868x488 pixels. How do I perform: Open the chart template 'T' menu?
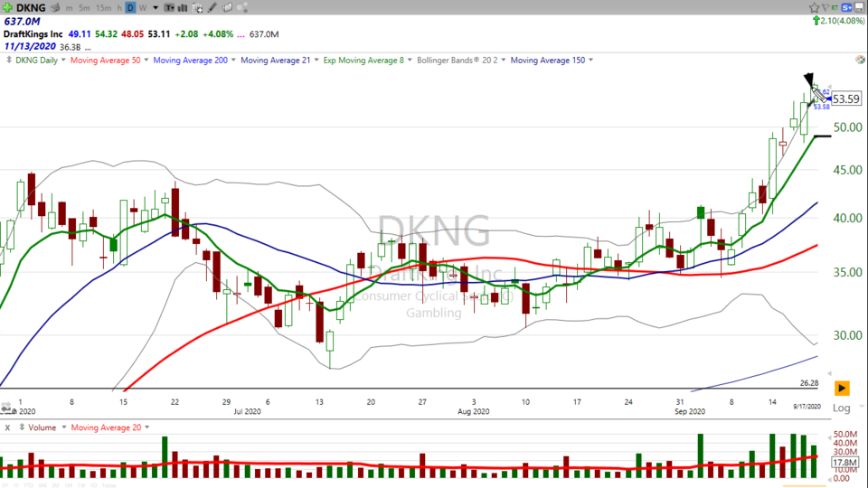169,8
